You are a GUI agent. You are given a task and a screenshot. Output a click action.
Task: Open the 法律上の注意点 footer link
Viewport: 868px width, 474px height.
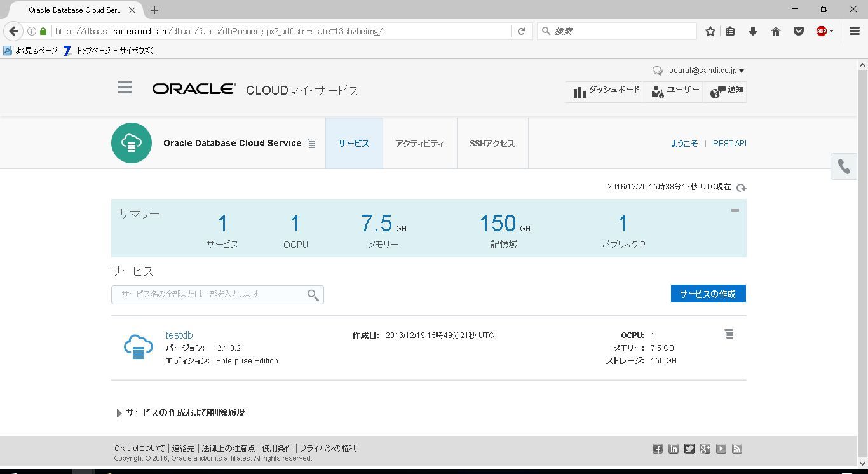pyautogui.click(x=228, y=449)
